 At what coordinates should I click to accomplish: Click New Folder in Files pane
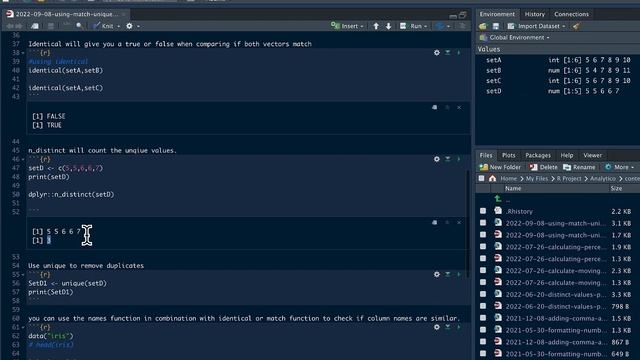pyautogui.click(x=500, y=167)
